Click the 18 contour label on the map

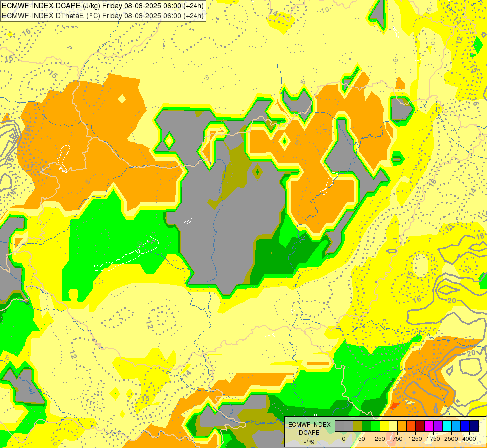click(x=480, y=236)
